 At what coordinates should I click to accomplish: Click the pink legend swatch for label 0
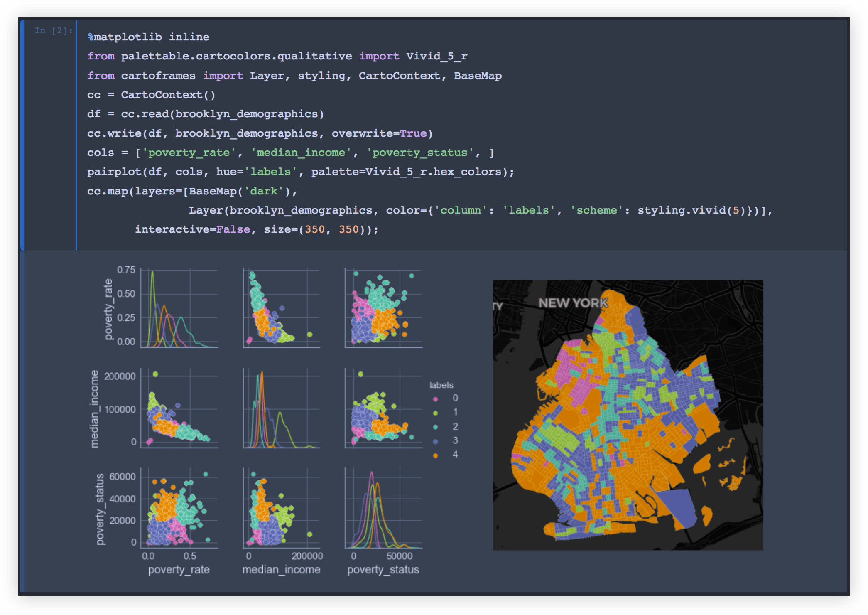[x=435, y=398]
